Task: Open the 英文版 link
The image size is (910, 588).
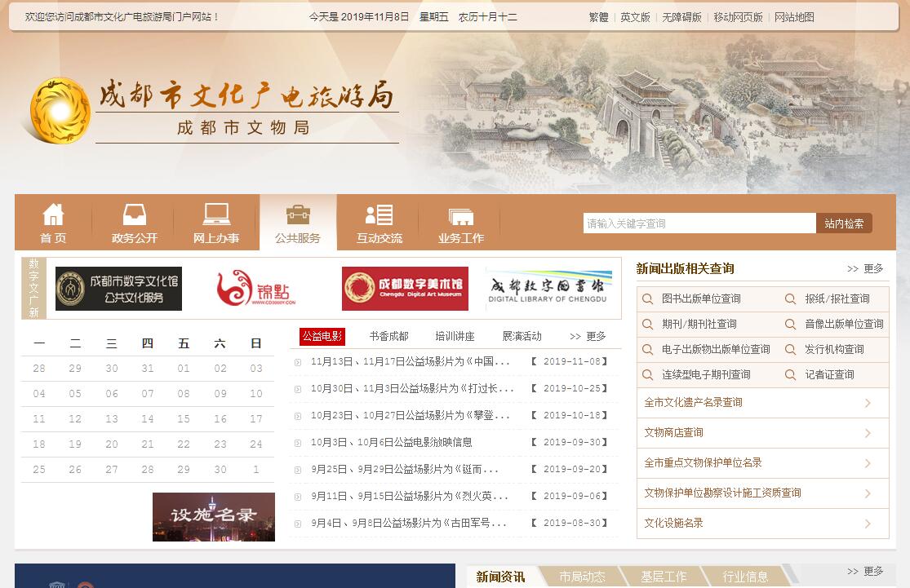Action: [635, 17]
